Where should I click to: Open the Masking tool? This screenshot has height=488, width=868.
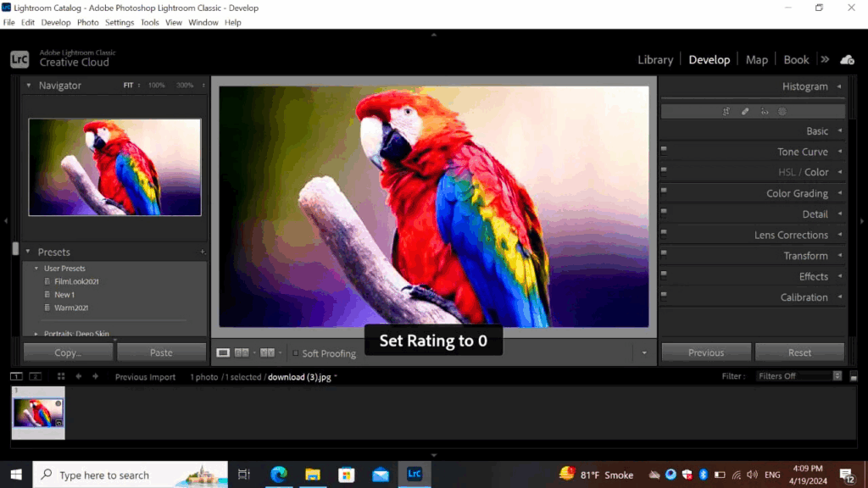782,111
